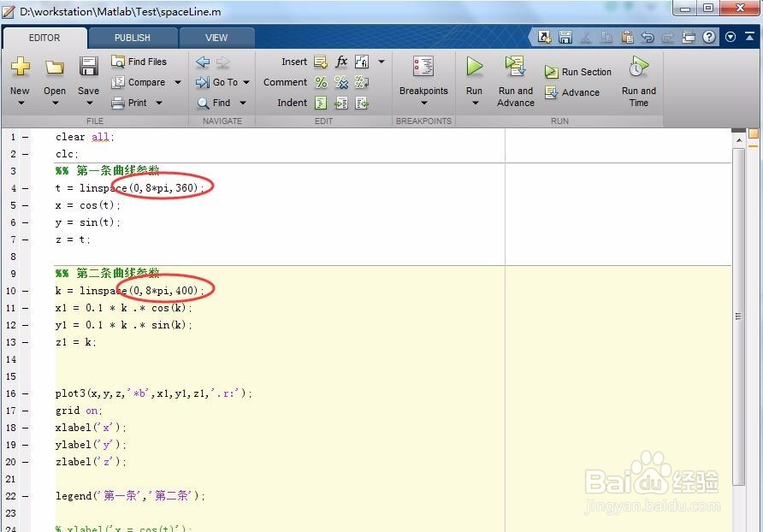Insert fixed-point data fi icon
This screenshot has height=532, width=763.
(x=362, y=62)
